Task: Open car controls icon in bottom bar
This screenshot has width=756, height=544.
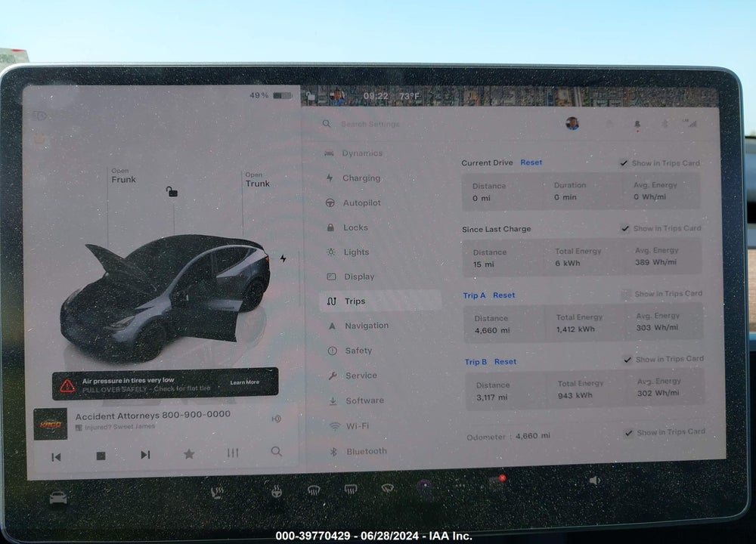Action: (58, 498)
